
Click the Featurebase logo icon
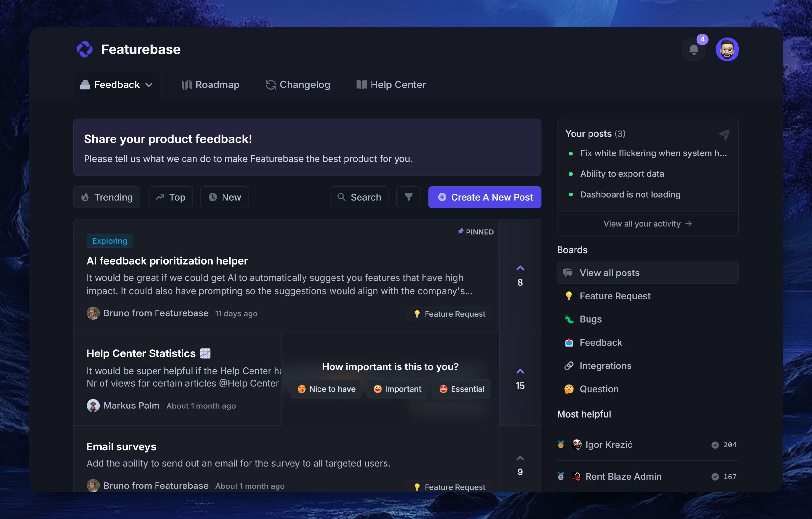coord(85,49)
